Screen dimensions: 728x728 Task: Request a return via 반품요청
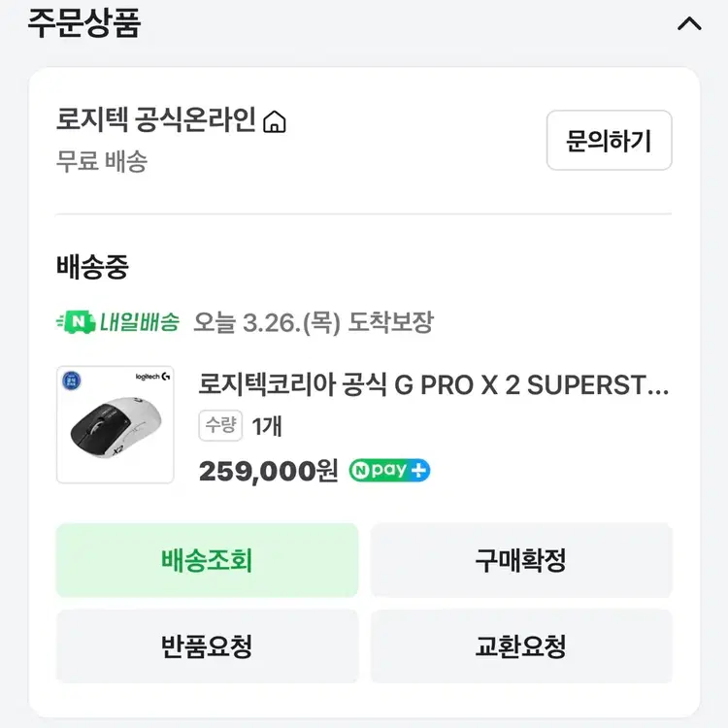coord(207,645)
